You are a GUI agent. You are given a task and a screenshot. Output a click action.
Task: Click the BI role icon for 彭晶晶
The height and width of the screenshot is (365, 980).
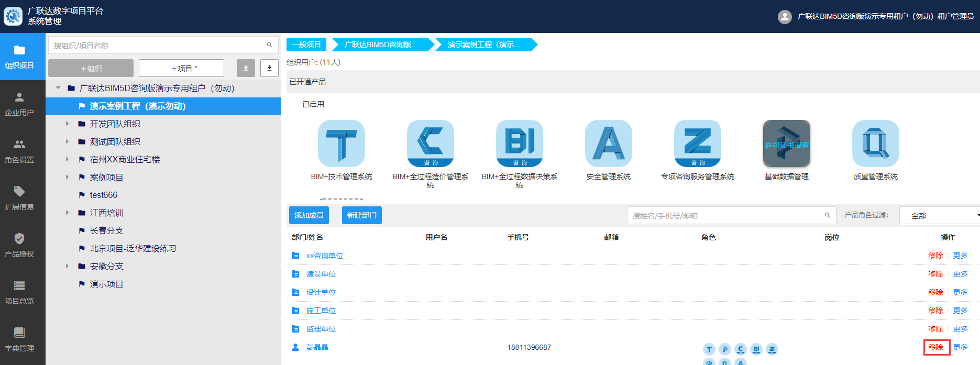(x=756, y=349)
